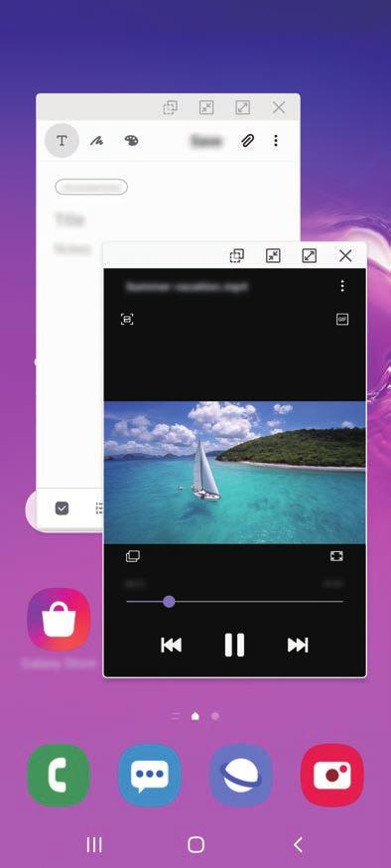The width and height of the screenshot is (391, 868).
Task: Select the Text input mode in notes window
Action: tap(62, 141)
